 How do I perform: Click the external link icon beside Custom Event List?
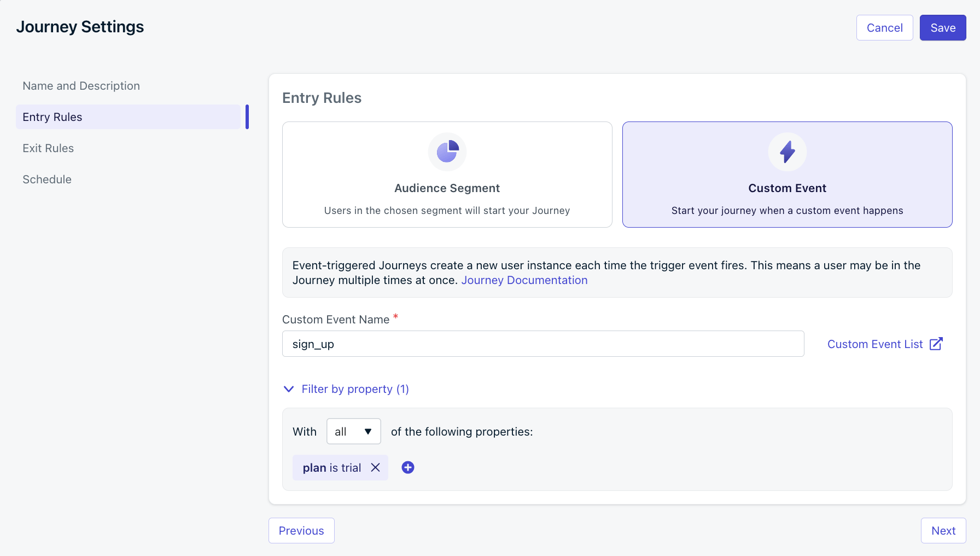pyautogui.click(x=937, y=344)
